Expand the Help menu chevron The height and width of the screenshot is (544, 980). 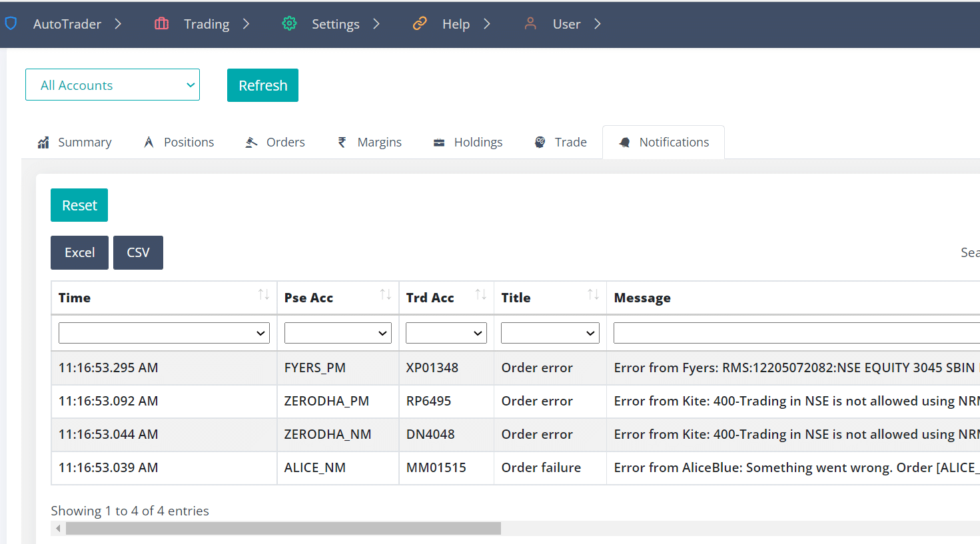[487, 24]
